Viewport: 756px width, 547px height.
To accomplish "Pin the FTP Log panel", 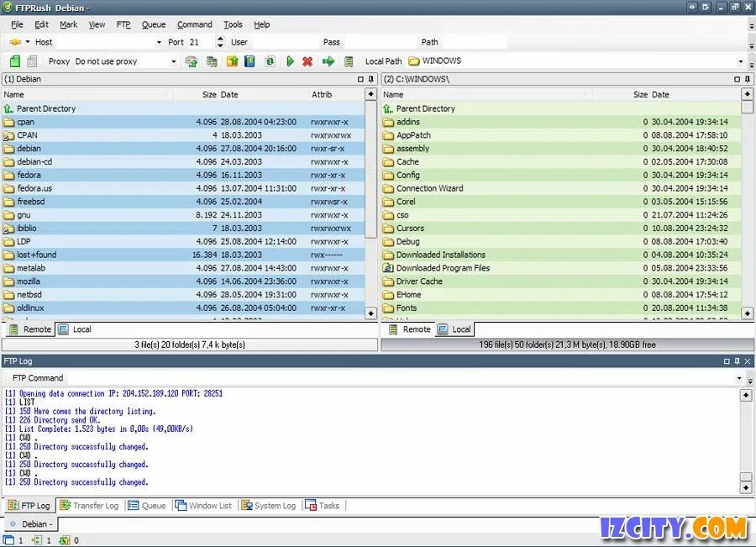I will (x=738, y=361).
